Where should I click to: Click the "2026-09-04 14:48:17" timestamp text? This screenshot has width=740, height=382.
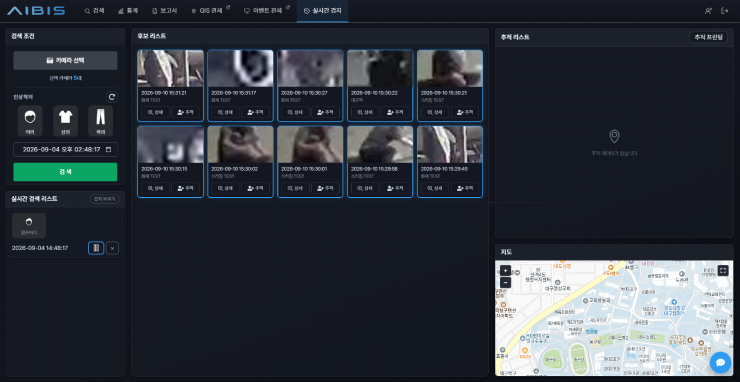point(40,248)
